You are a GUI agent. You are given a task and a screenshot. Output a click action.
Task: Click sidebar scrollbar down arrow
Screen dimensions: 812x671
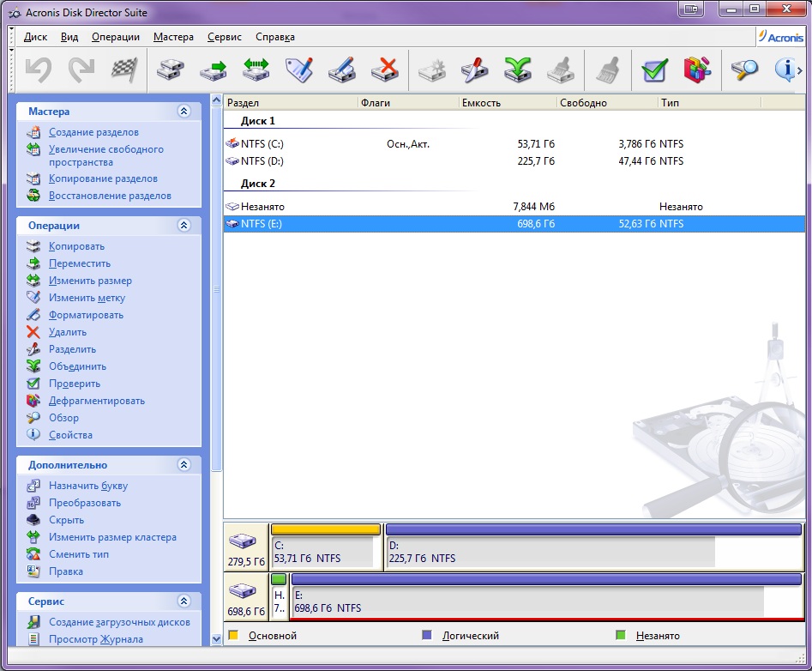point(216,639)
